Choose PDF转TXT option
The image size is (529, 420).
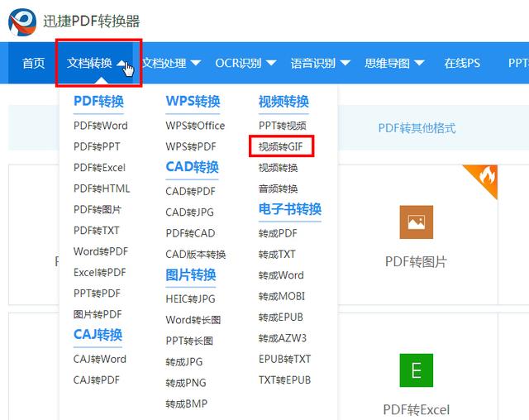tap(97, 231)
